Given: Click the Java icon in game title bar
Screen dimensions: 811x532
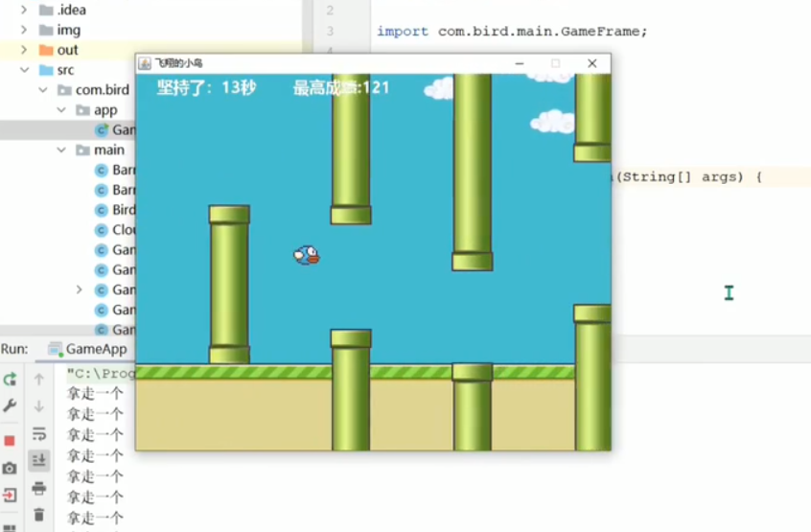Looking at the screenshot, I should click(x=145, y=63).
